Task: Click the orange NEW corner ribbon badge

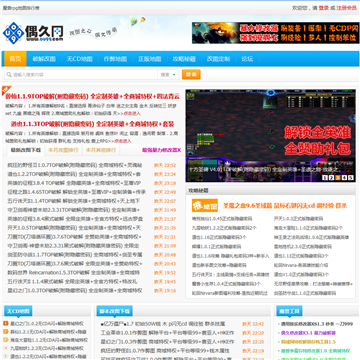Action: (6, 90)
